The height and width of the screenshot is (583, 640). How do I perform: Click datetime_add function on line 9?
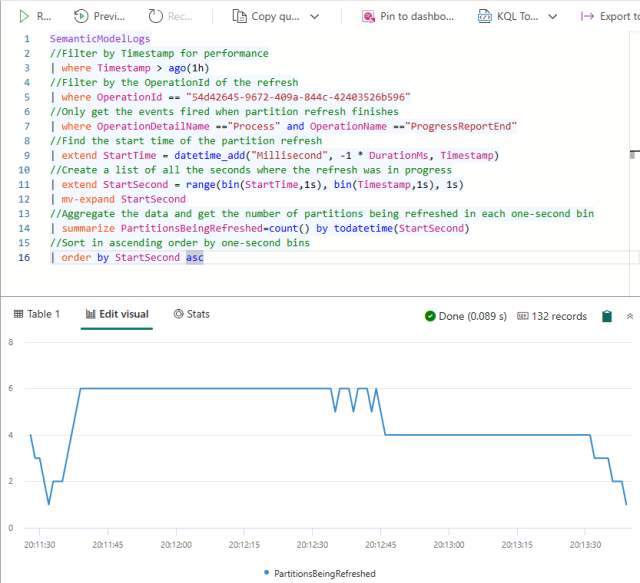click(x=209, y=156)
